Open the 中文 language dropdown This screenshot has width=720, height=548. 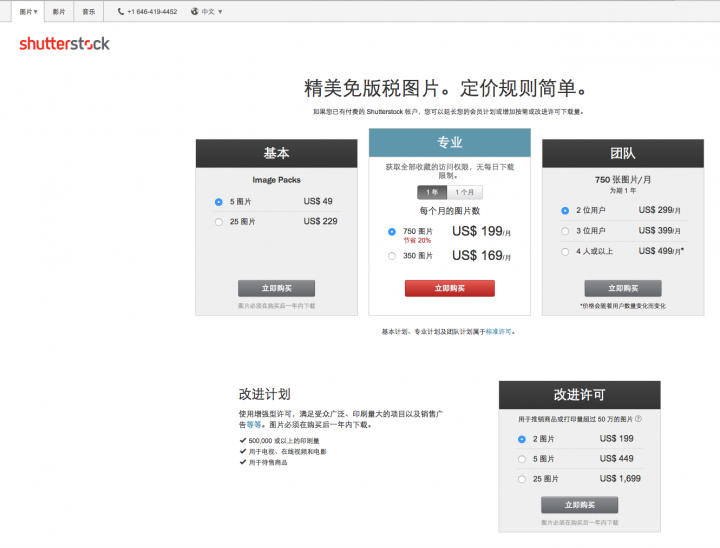(x=212, y=11)
